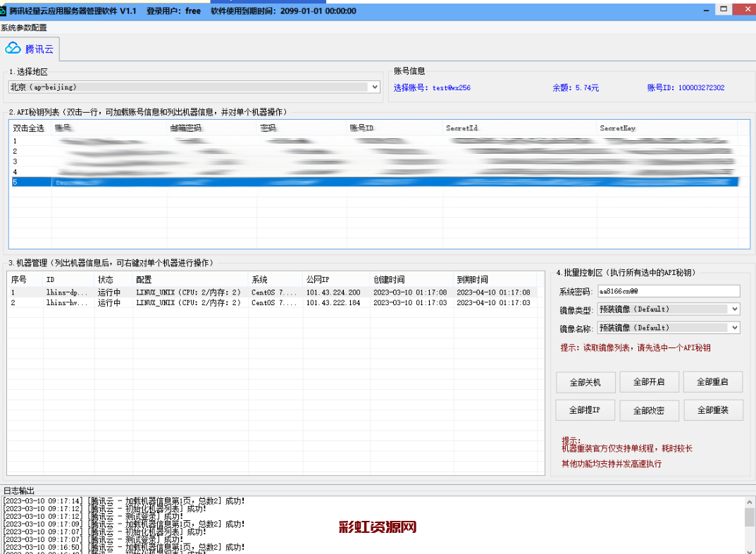Open the 系统参数配置 menu

(24, 27)
